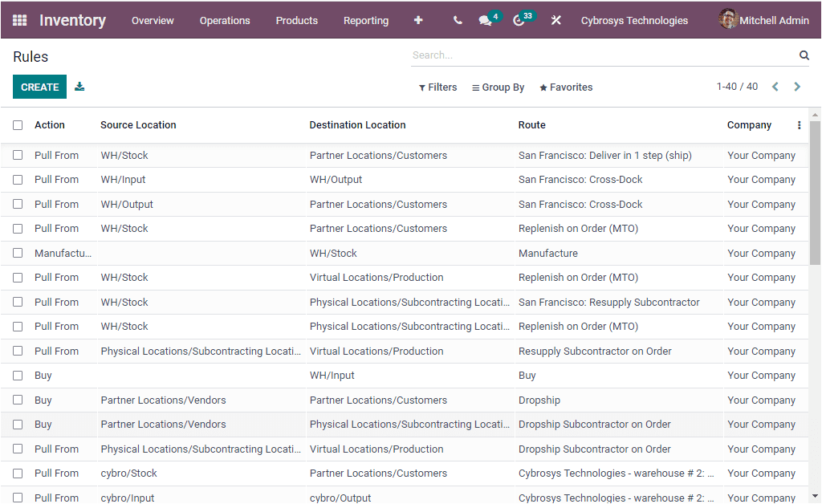Click the tools wrench icon
The image size is (822, 504).
555,20
